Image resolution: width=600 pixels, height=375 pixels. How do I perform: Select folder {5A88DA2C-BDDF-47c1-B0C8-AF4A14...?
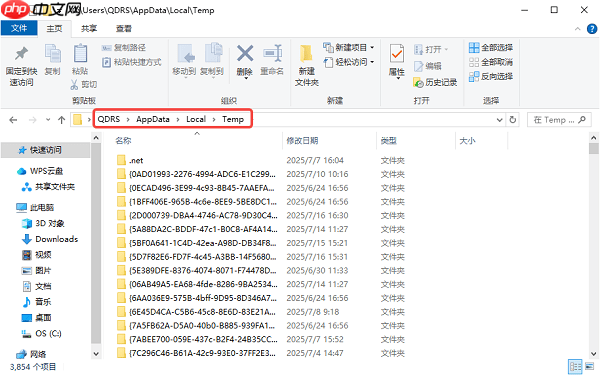pyautogui.click(x=197, y=229)
